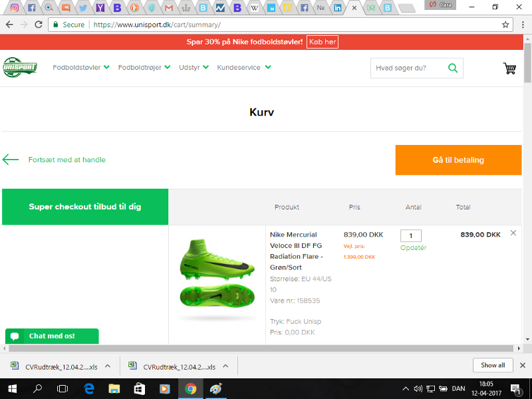Screen dimensions: 532x399
Task: Switch to the Instagram browser tab
Action: point(14,7)
